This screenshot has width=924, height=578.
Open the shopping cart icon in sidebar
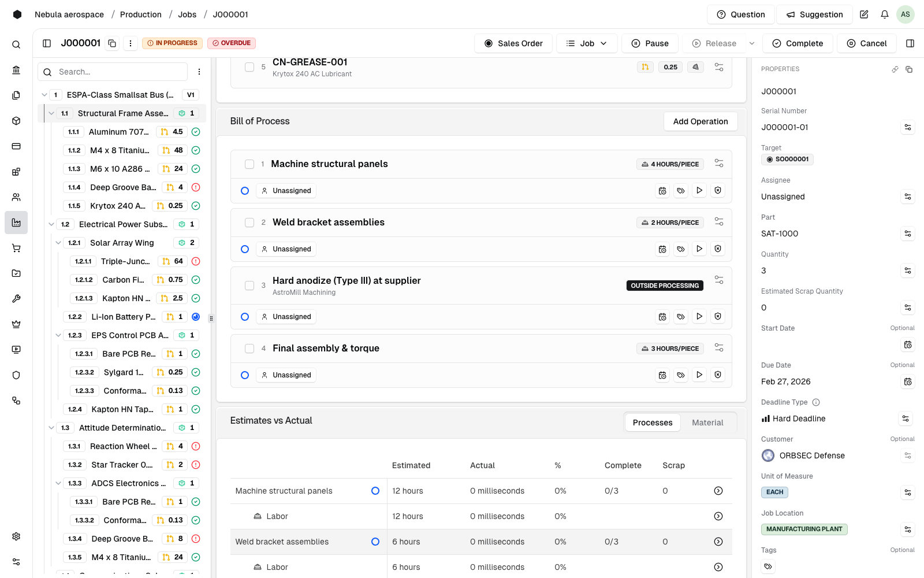click(x=16, y=248)
